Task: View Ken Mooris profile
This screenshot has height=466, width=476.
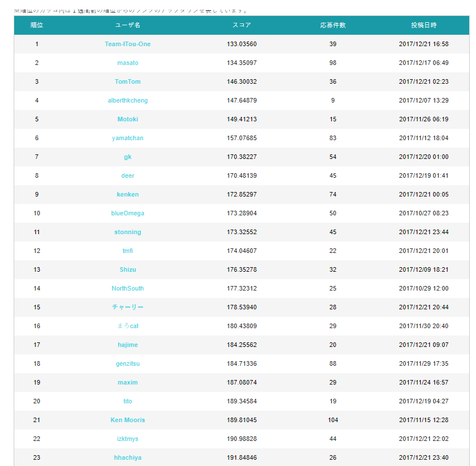Action: pos(128,420)
